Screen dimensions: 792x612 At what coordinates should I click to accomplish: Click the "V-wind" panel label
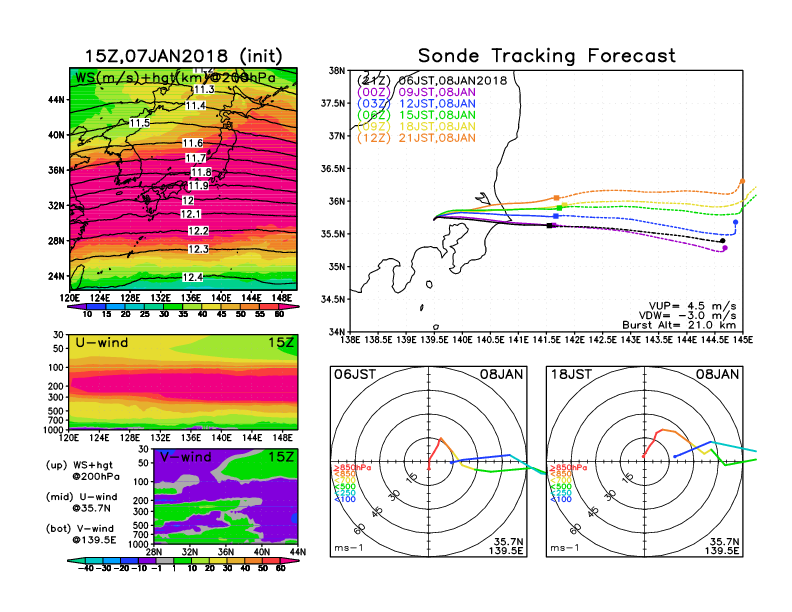pyautogui.click(x=186, y=457)
